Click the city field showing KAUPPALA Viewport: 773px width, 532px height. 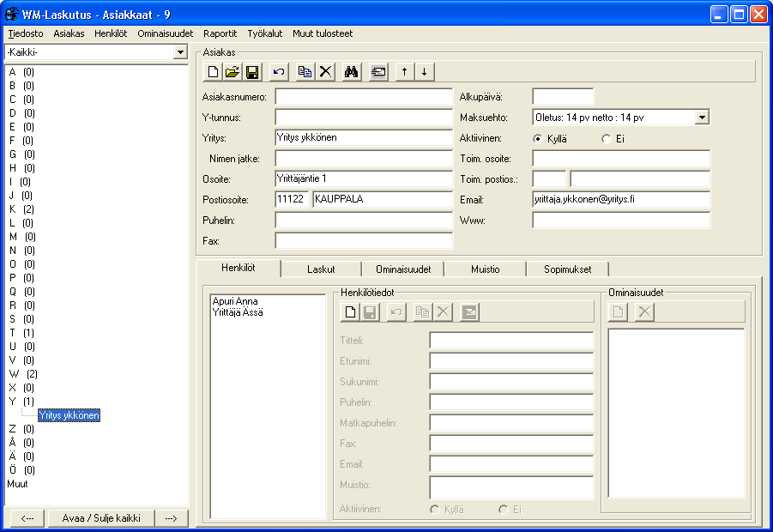[x=383, y=200]
